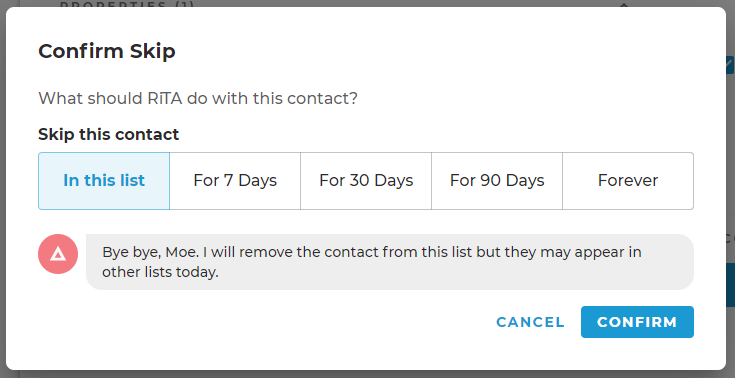This screenshot has width=735, height=378.
Task: Confirm the skip with the CONFIRM button
Action: coord(637,322)
